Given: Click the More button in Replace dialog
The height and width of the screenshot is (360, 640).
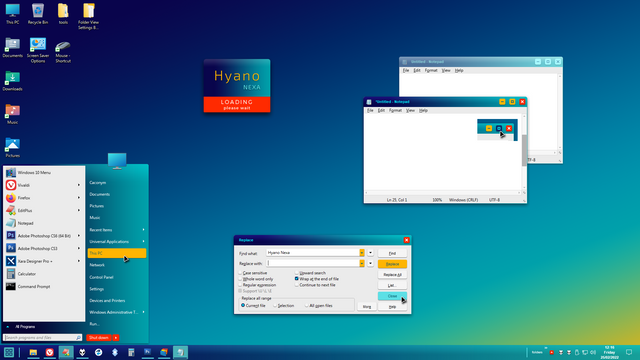Looking at the screenshot, I should [x=367, y=307].
